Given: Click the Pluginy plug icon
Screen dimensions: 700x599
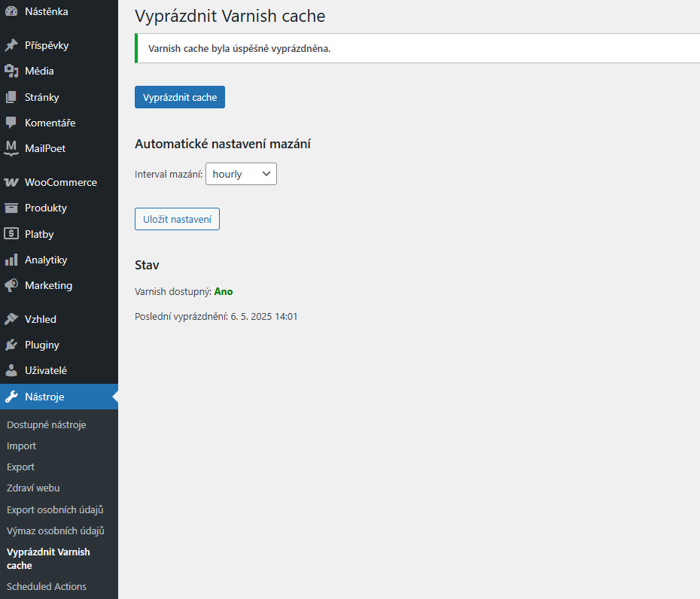Looking at the screenshot, I should tap(11, 345).
